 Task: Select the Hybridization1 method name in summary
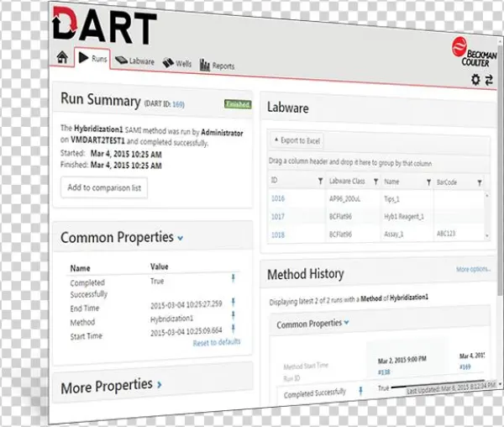pos(98,129)
